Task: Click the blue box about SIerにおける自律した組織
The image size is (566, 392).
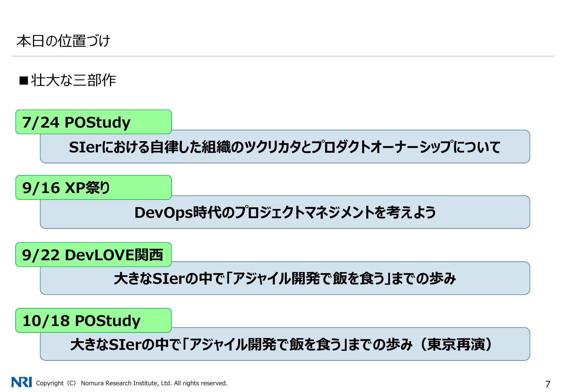Action: point(285,147)
